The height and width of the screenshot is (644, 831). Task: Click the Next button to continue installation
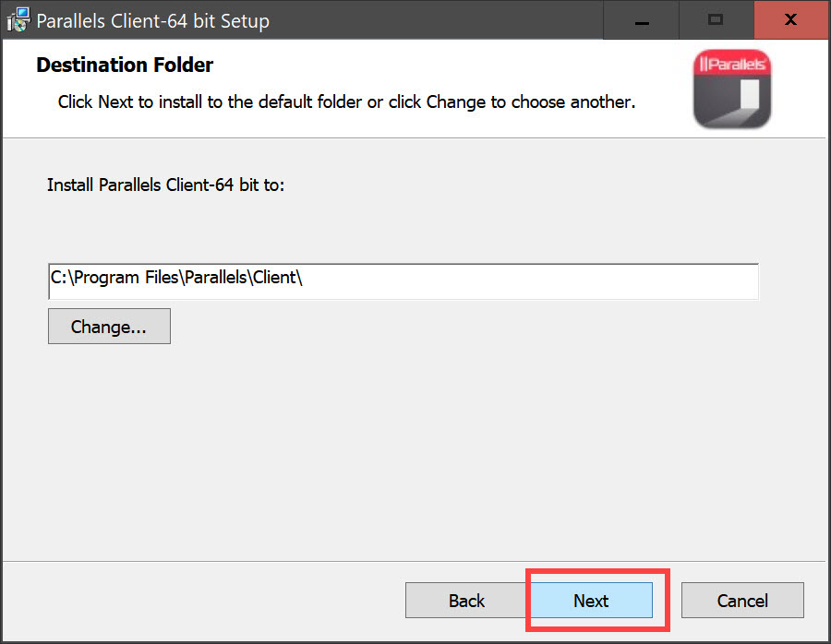click(x=590, y=601)
